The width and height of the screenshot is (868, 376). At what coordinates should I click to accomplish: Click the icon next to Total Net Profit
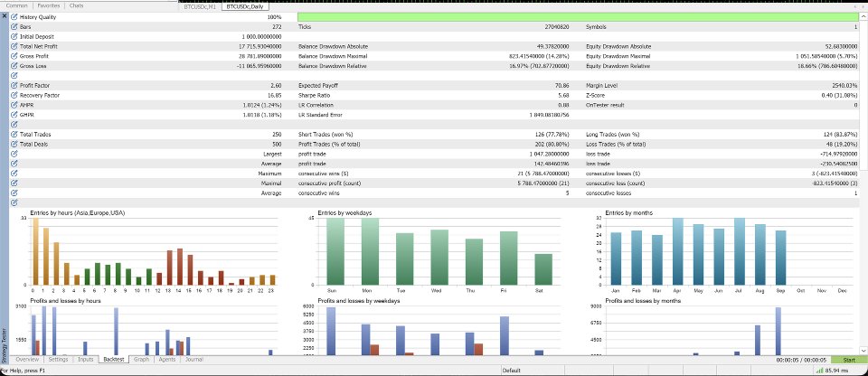click(14, 46)
